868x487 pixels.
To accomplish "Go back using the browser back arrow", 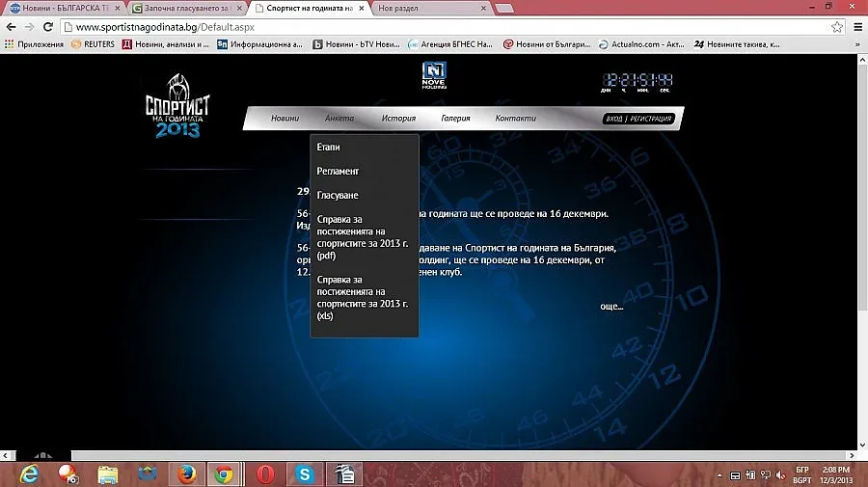I will [x=11, y=27].
